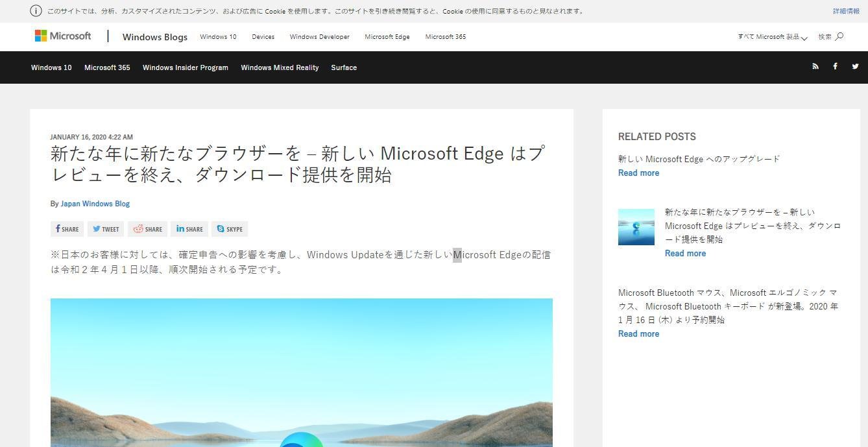
Task: Click the cookie notice info icon
Action: 36,11
